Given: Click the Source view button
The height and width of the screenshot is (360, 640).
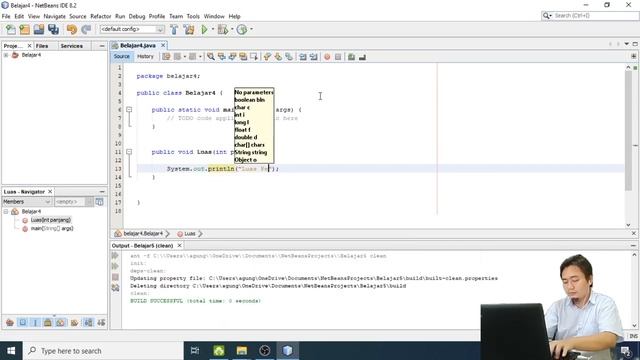Looking at the screenshot, I should point(122,57).
